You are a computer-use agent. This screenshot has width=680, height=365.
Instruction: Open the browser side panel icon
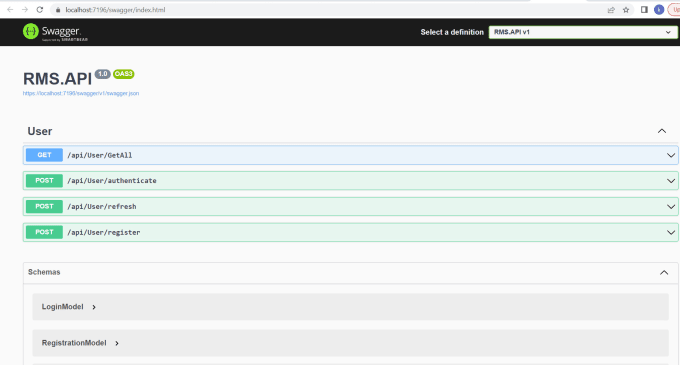click(644, 10)
